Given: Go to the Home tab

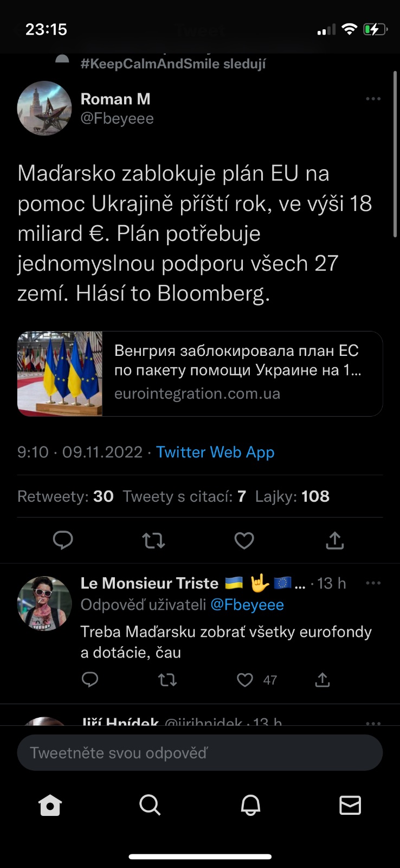Looking at the screenshot, I should (x=50, y=806).
